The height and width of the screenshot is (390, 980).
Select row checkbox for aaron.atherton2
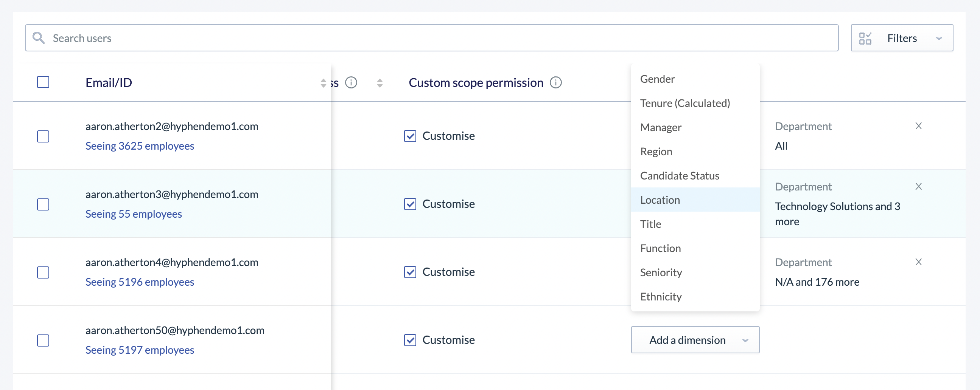point(43,136)
